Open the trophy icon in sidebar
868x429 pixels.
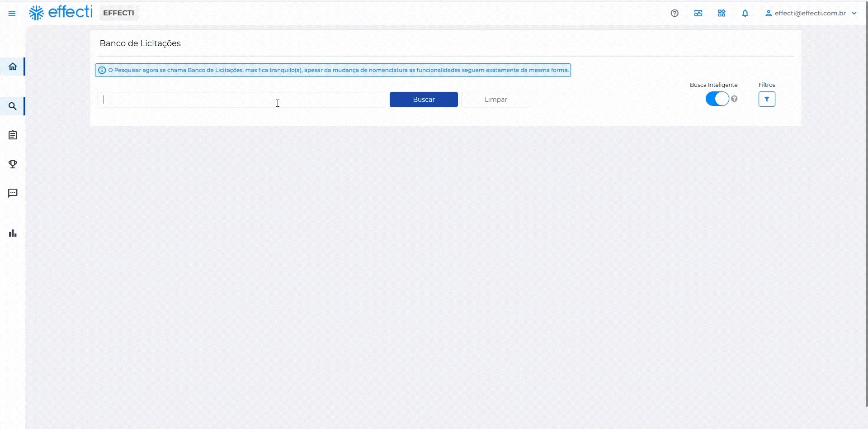tap(13, 164)
